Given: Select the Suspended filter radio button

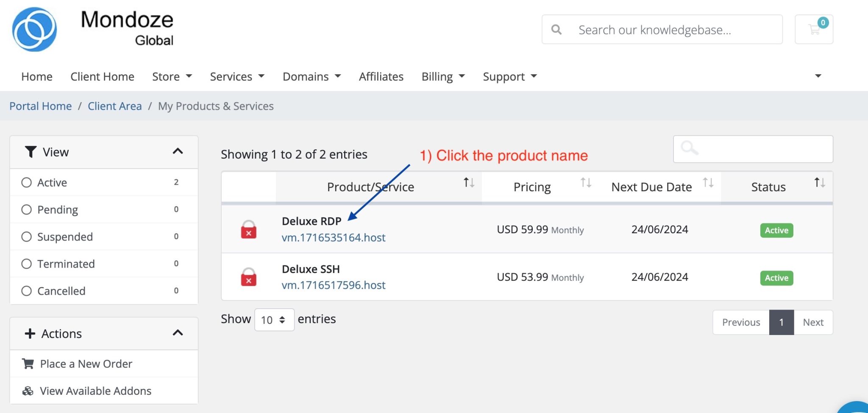Looking at the screenshot, I should [27, 237].
